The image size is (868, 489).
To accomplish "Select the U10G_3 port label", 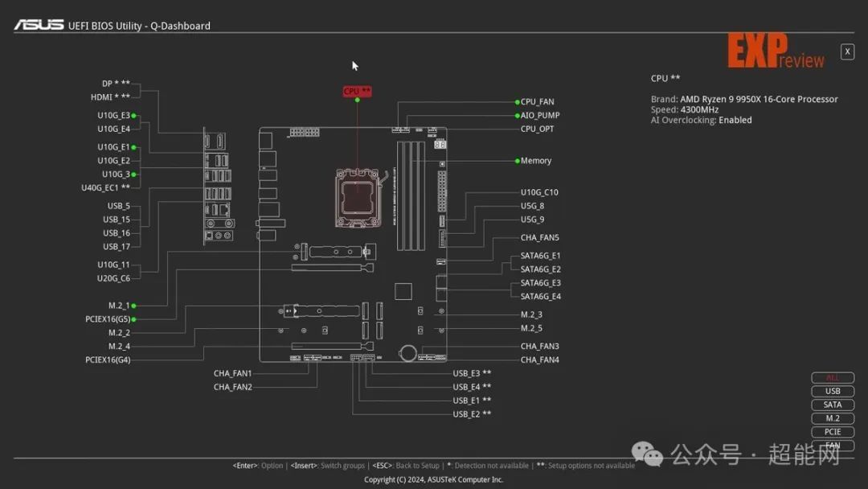I will pyautogui.click(x=117, y=175).
